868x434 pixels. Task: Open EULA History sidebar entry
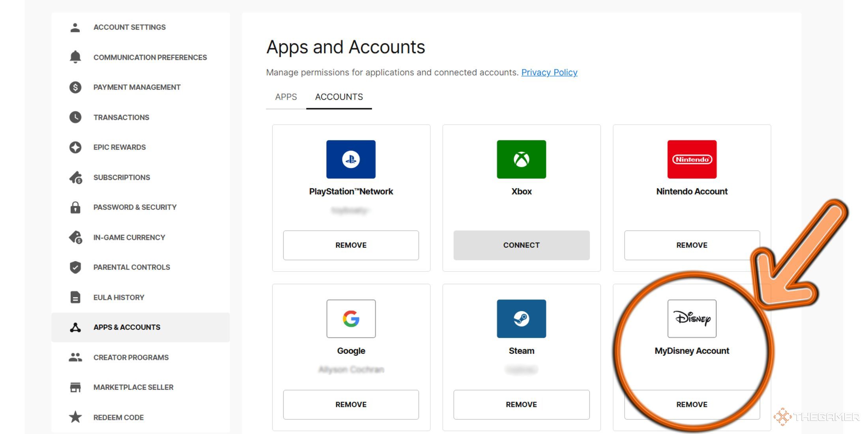click(x=140, y=297)
